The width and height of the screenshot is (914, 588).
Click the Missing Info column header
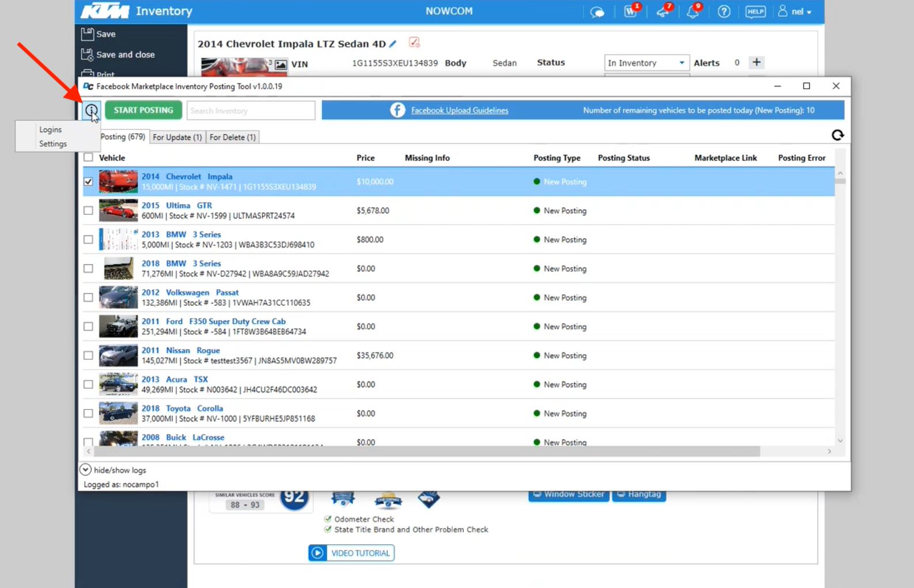tap(427, 158)
